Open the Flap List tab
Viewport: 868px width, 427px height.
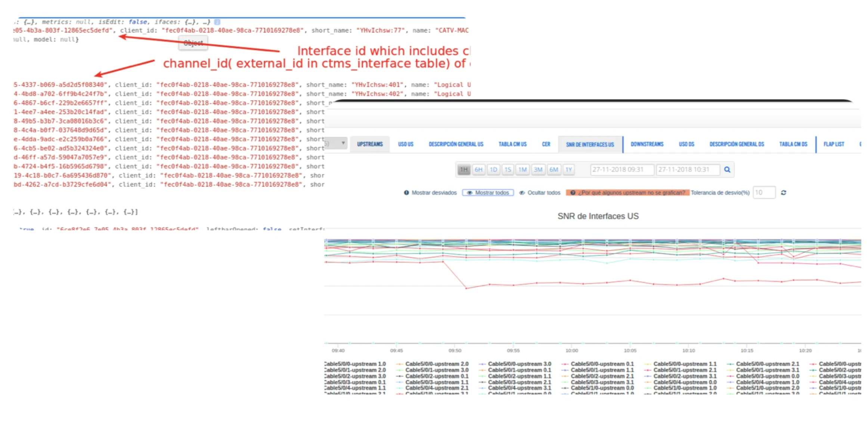coord(834,144)
